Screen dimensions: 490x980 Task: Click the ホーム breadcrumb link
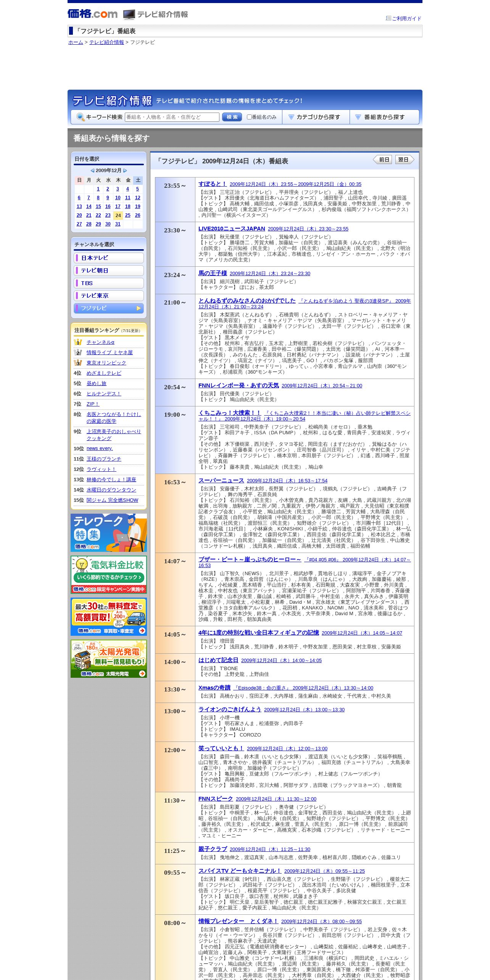(76, 42)
